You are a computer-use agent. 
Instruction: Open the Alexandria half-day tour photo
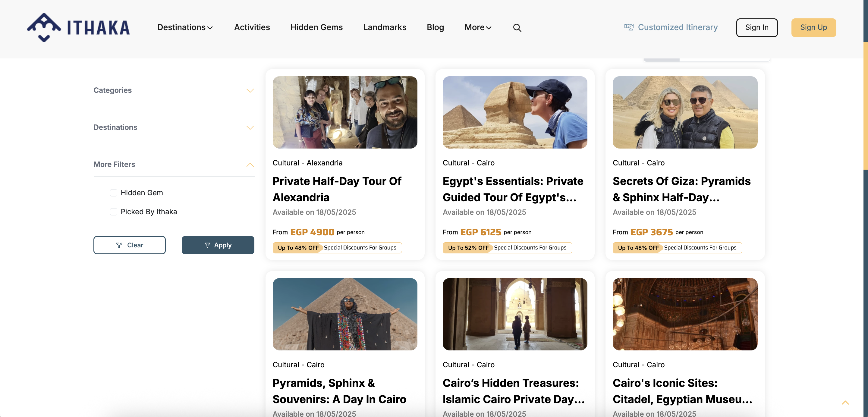click(x=345, y=112)
